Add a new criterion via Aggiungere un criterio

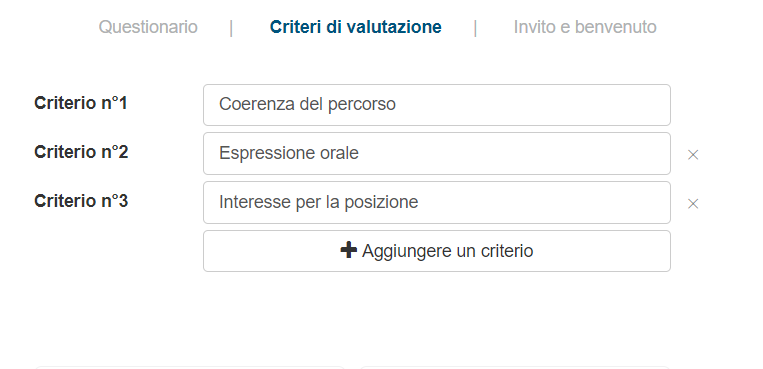tap(436, 251)
